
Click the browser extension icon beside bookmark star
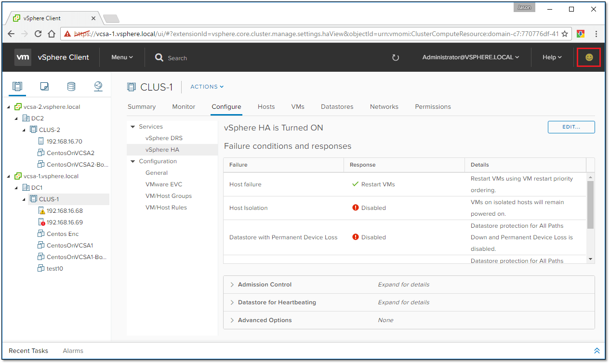click(x=581, y=34)
